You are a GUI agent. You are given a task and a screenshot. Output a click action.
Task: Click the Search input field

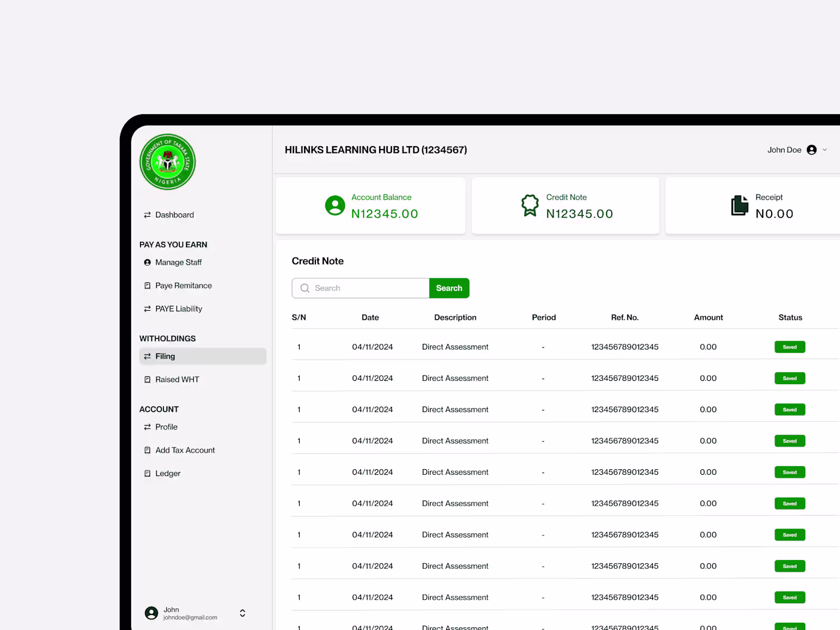click(361, 288)
